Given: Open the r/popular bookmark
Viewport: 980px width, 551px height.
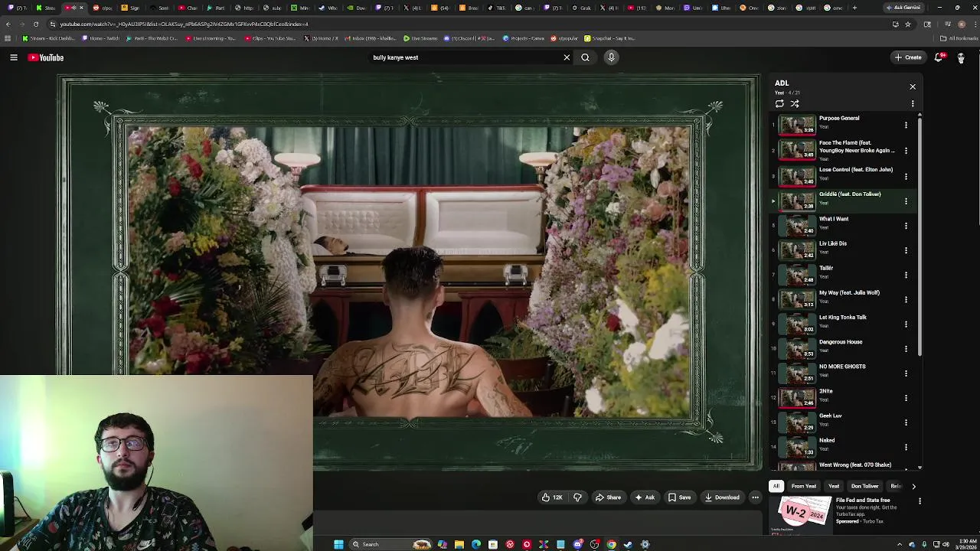Looking at the screenshot, I should pyautogui.click(x=564, y=38).
